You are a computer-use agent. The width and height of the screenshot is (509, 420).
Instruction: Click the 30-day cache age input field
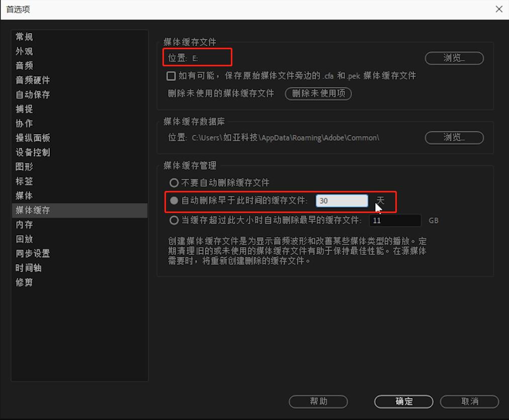pyautogui.click(x=342, y=200)
